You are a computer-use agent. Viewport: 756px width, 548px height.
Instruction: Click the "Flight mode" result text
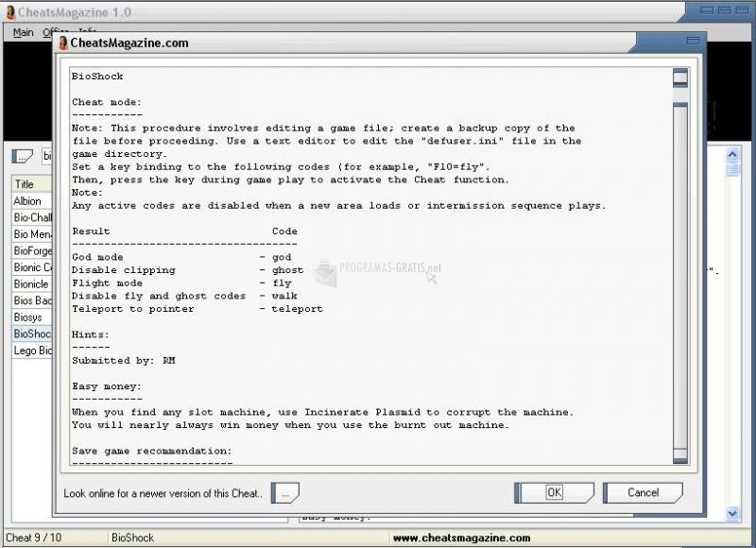[x=107, y=283]
